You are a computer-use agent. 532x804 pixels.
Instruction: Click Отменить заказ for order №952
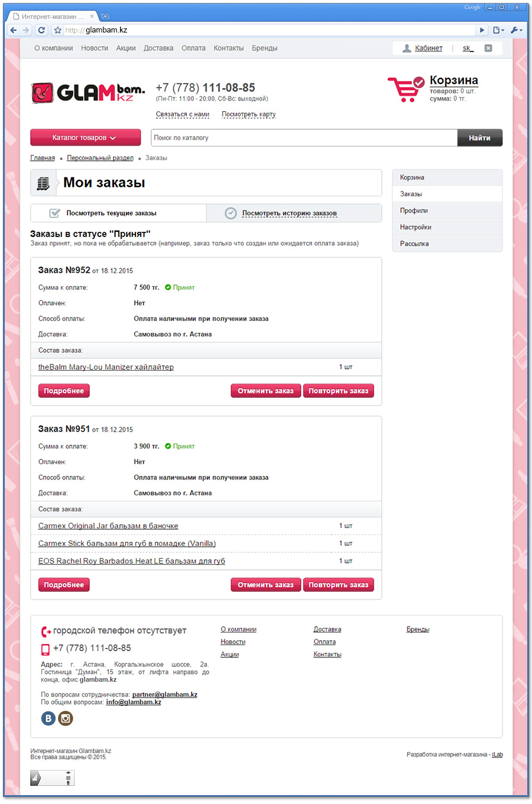pyautogui.click(x=266, y=391)
